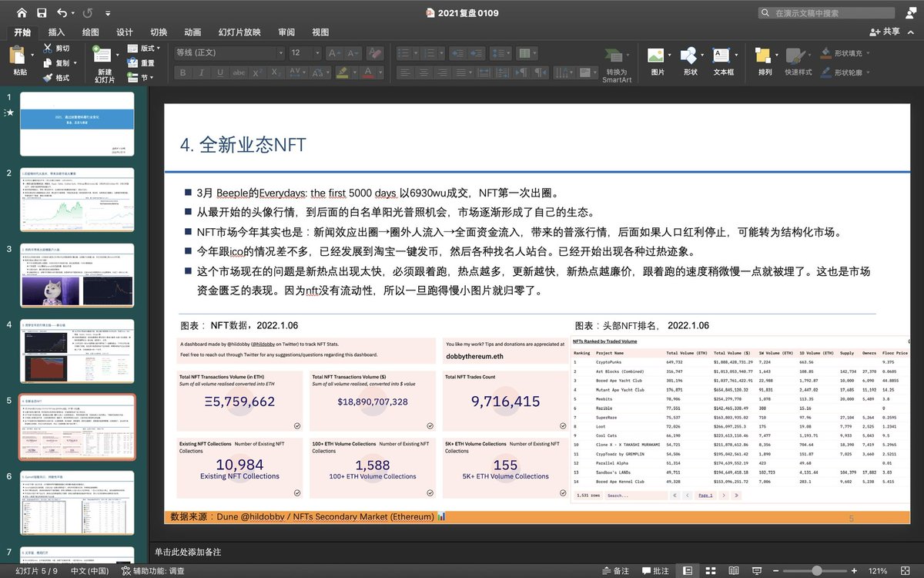Image resolution: width=924 pixels, height=578 pixels.
Task: Select slide 6 thumbnail
Action: pos(77,502)
